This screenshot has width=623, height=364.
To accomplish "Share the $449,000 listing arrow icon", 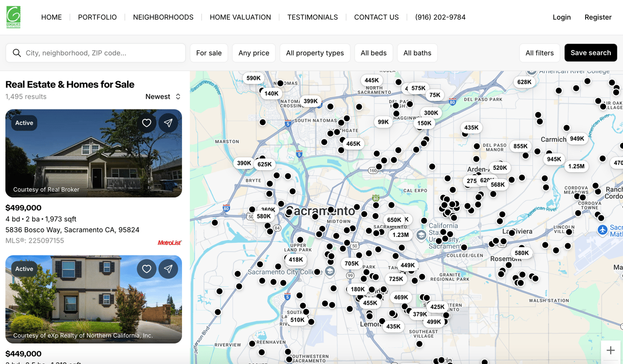I will tap(168, 269).
